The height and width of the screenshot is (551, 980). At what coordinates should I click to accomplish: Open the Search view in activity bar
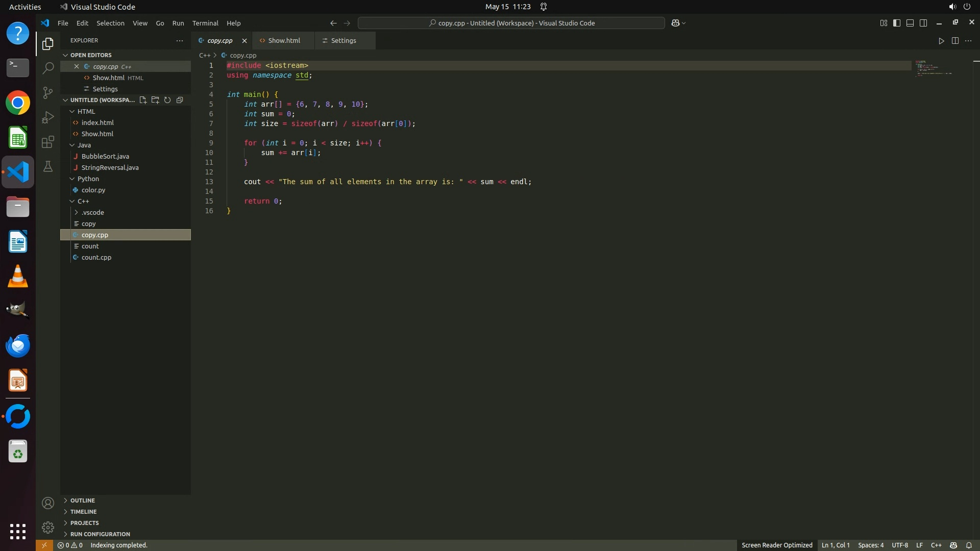(x=47, y=68)
